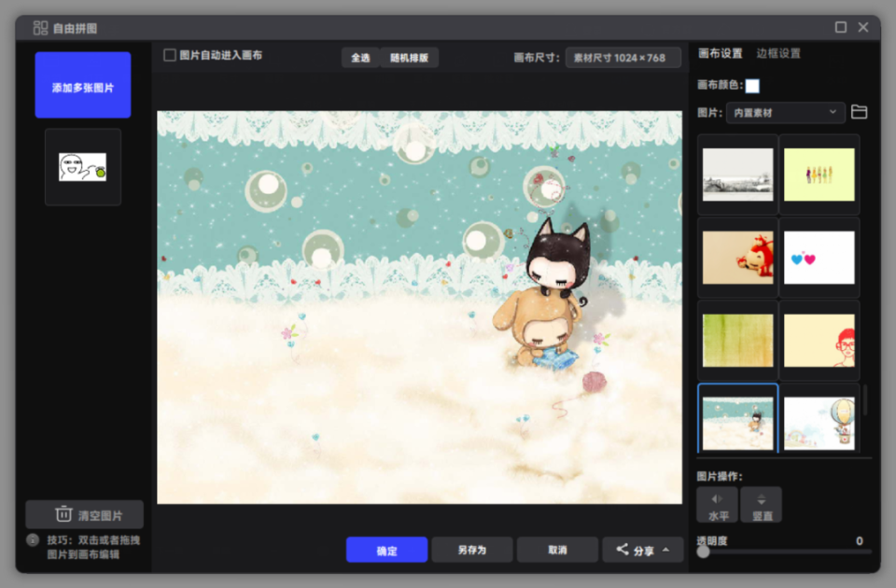Choose the green textured background thumbnail
The height and width of the screenshot is (588, 896).
click(737, 341)
